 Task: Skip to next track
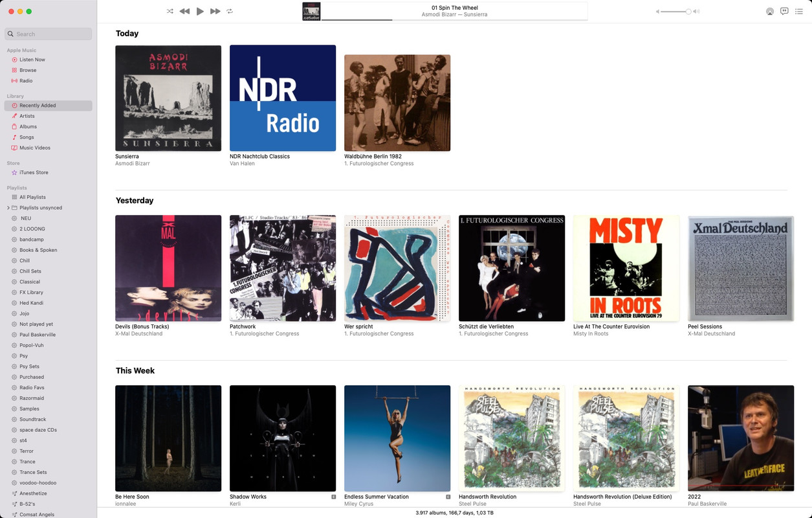point(215,11)
